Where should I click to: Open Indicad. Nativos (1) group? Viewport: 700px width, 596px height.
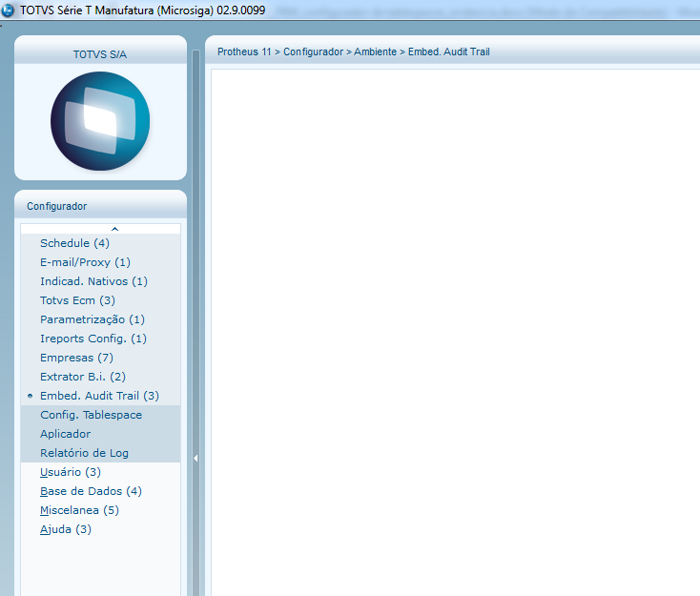coord(93,281)
